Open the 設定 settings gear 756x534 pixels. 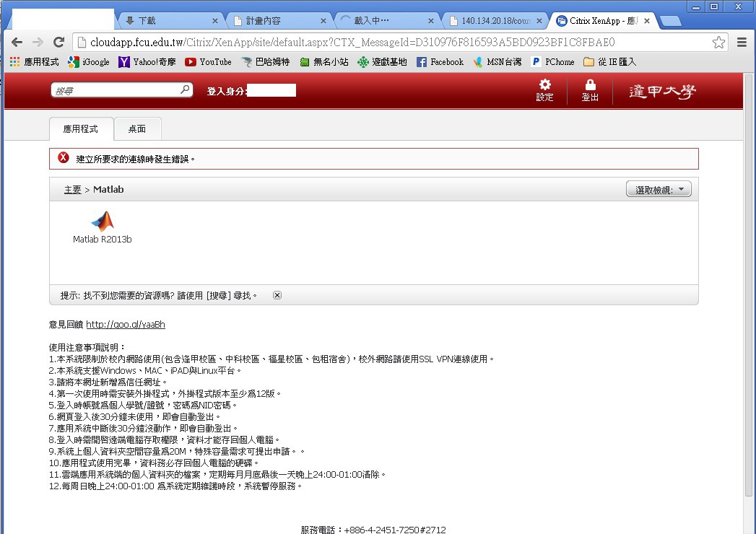point(544,90)
